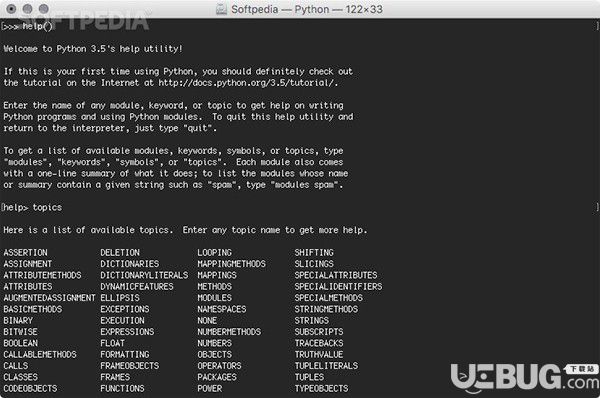The image size is (600, 398).
Task: Click the yellow minimize window button
Action: [28, 8]
